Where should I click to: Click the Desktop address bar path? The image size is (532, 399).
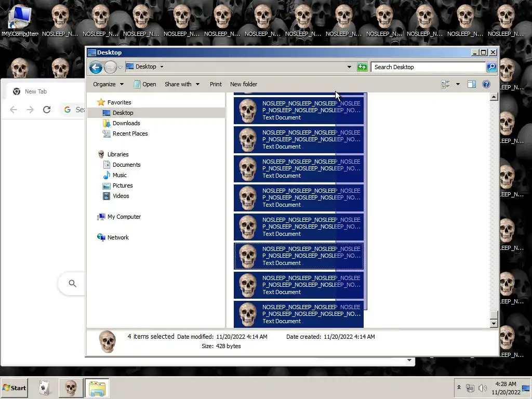click(x=145, y=66)
